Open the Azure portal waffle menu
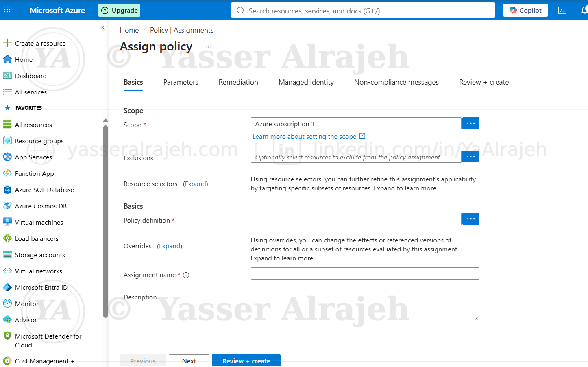588x367 pixels. pyautogui.click(x=7, y=9)
